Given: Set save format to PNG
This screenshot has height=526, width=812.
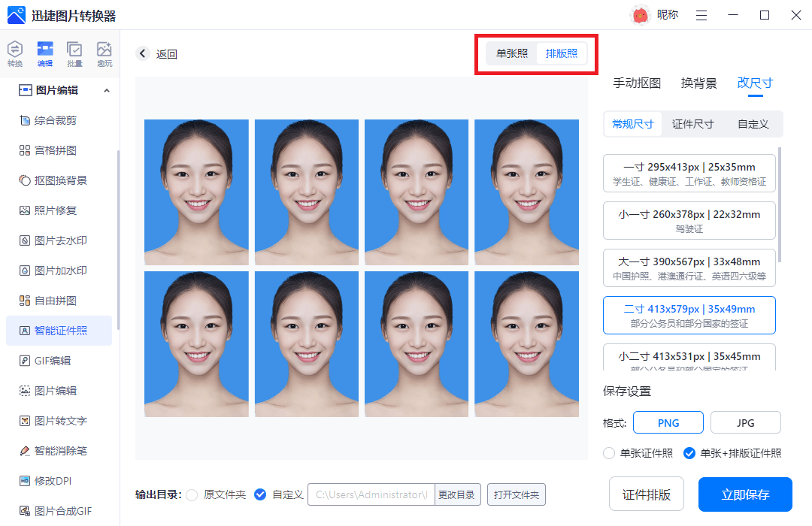Looking at the screenshot, I should tap(668, 422).
